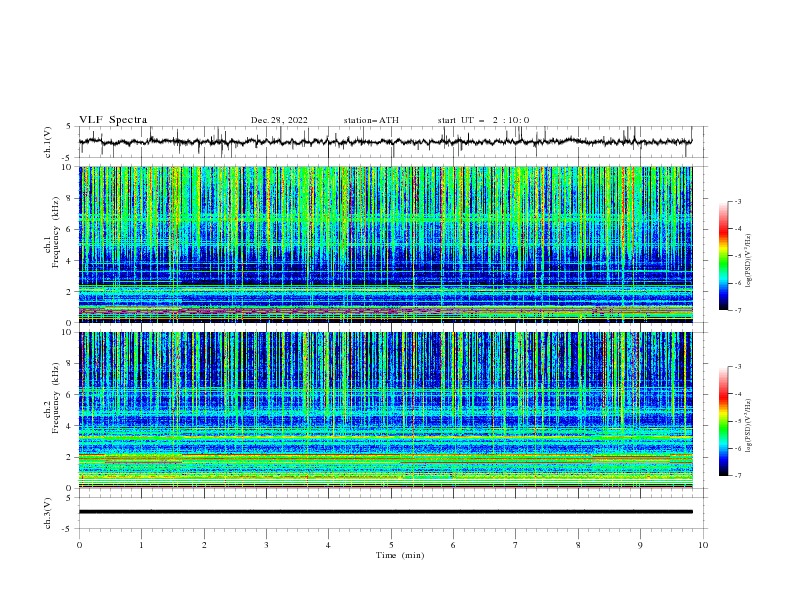Viewport: 792px width, 612px height.
Task: Click the 'station=ATH' label
Action: pos(371,120)
